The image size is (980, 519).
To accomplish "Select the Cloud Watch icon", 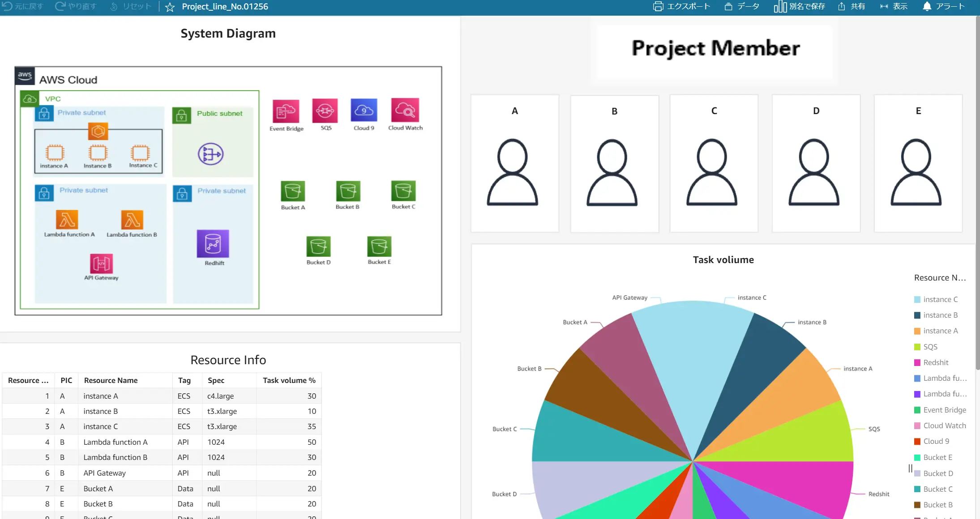I will pyautogui.click(x=405, y=110).
